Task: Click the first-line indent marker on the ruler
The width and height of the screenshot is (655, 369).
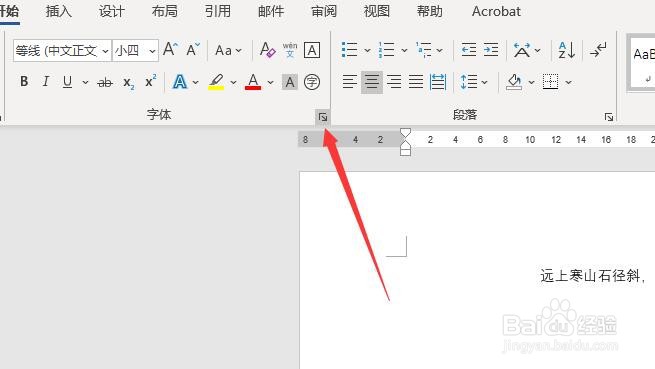Action: [x=405, y=133]
